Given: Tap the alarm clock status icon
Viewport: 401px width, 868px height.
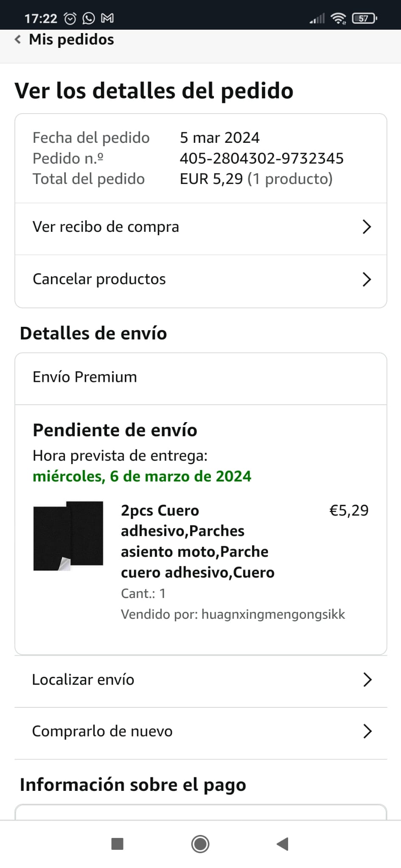Looking at the screenshot, I should tap(70, 18).
